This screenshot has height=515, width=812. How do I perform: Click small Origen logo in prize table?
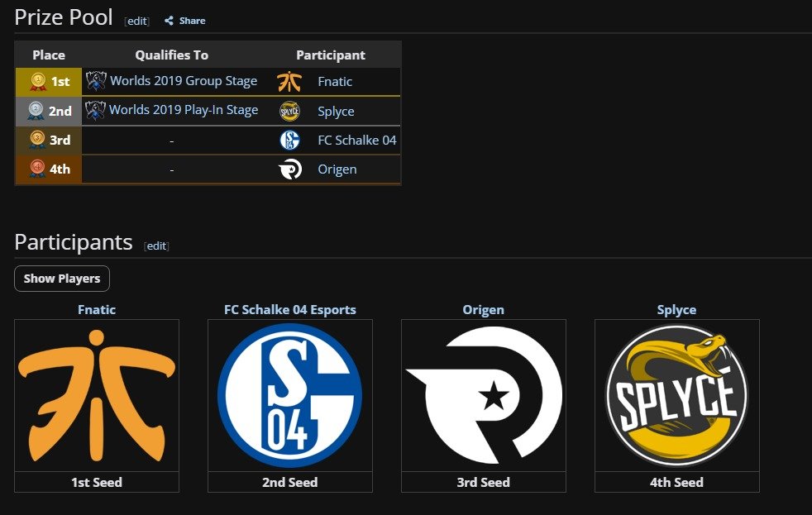[x=290, y=169]
